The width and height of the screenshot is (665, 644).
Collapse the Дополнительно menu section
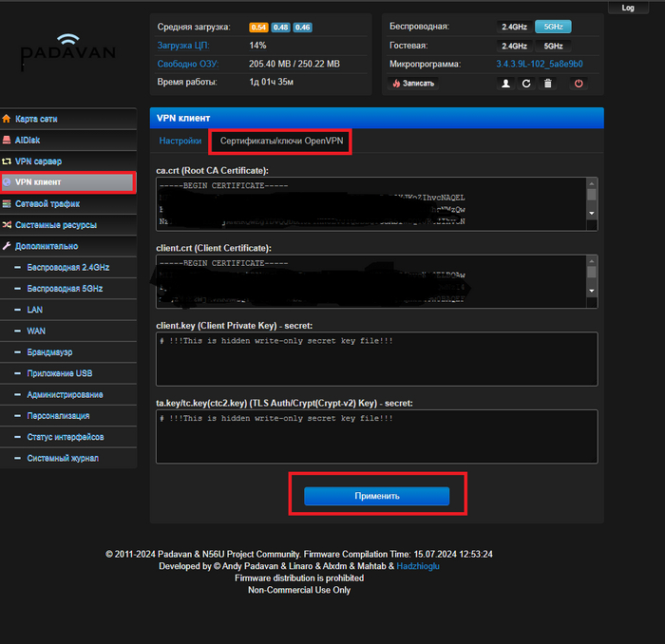point(47,246)
